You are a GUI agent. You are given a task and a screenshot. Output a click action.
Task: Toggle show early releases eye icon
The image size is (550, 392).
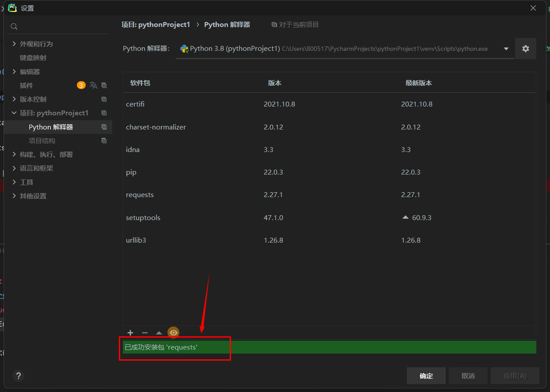click(x=174, y=333)
